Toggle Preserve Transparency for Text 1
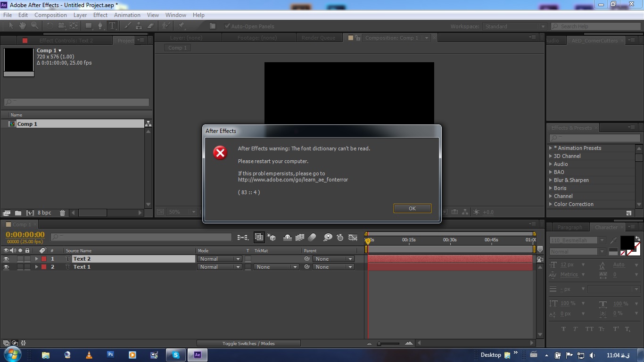Screen dimensions: 644x362 click(248, 267)
